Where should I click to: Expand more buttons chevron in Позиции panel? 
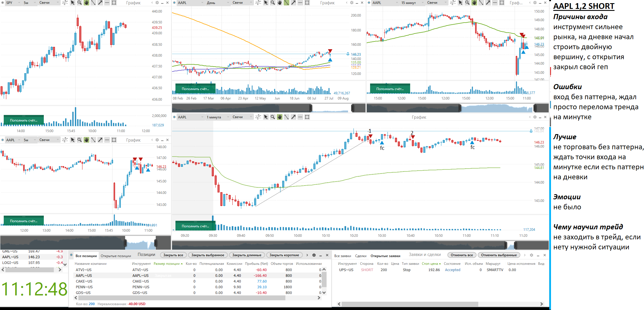[307, 255]
